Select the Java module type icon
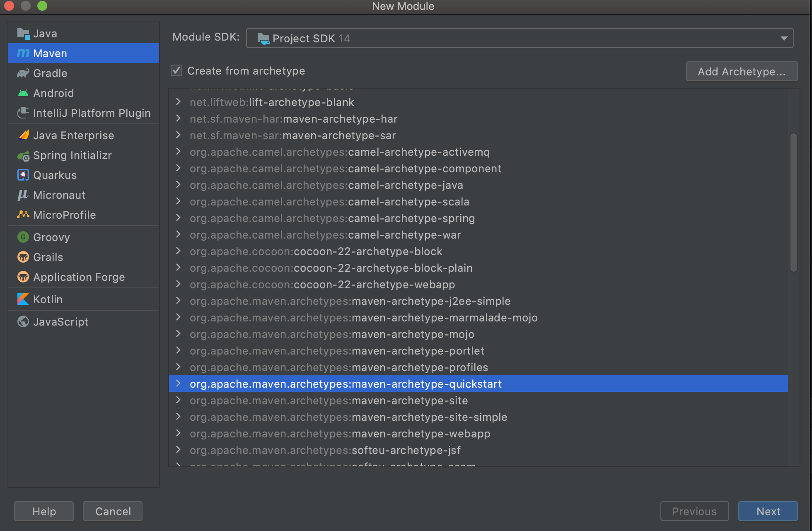 point(23,33)
